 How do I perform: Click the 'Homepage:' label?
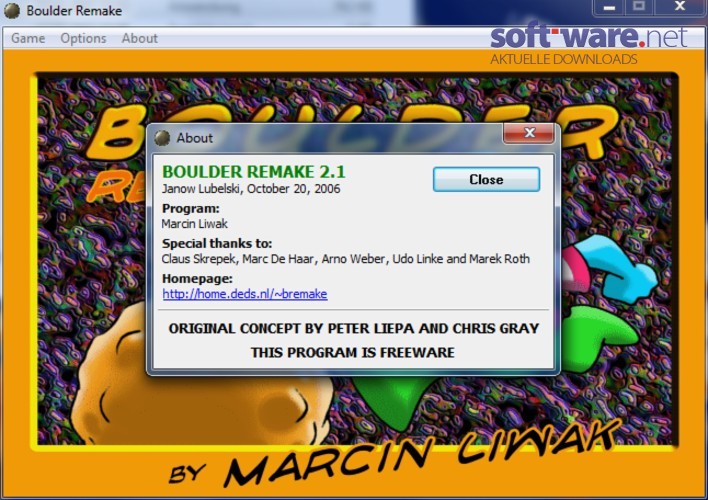click(197, 279)
